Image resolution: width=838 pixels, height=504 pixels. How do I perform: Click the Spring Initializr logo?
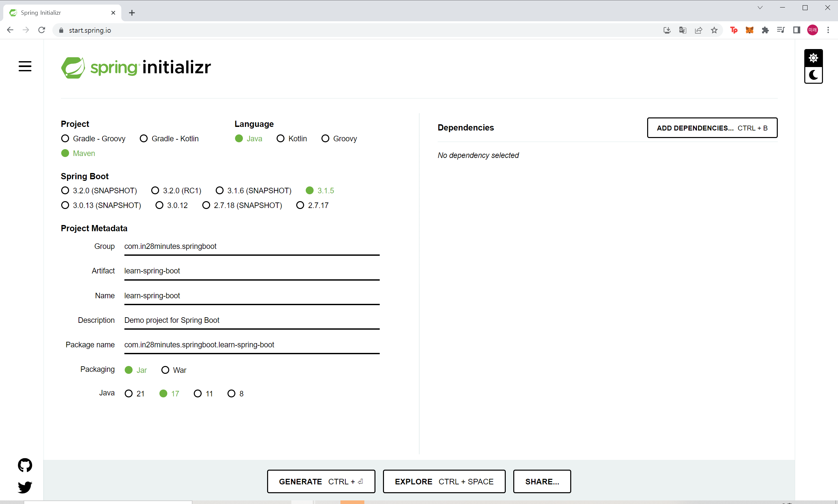[x=136, y=67]
